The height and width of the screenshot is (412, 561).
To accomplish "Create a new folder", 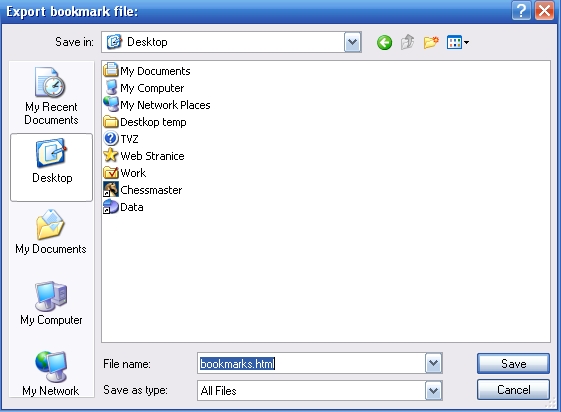I will pos(431,43).
